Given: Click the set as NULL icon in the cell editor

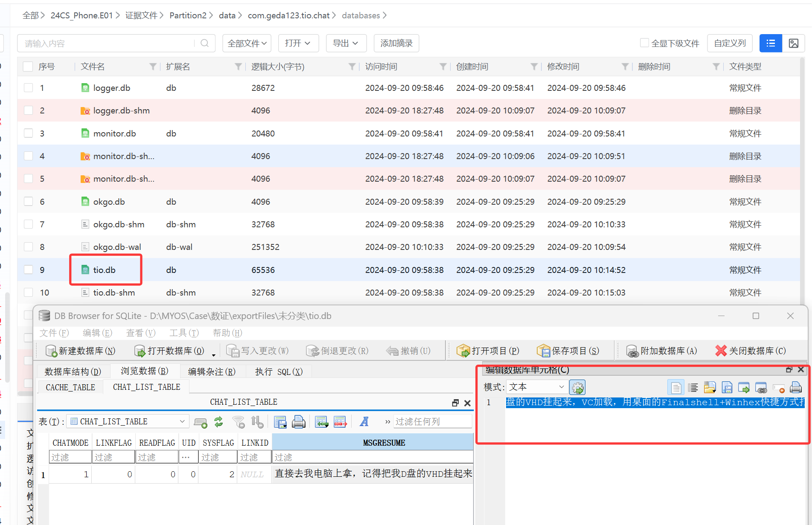Looking at the screenshot, I should (779, 388).
